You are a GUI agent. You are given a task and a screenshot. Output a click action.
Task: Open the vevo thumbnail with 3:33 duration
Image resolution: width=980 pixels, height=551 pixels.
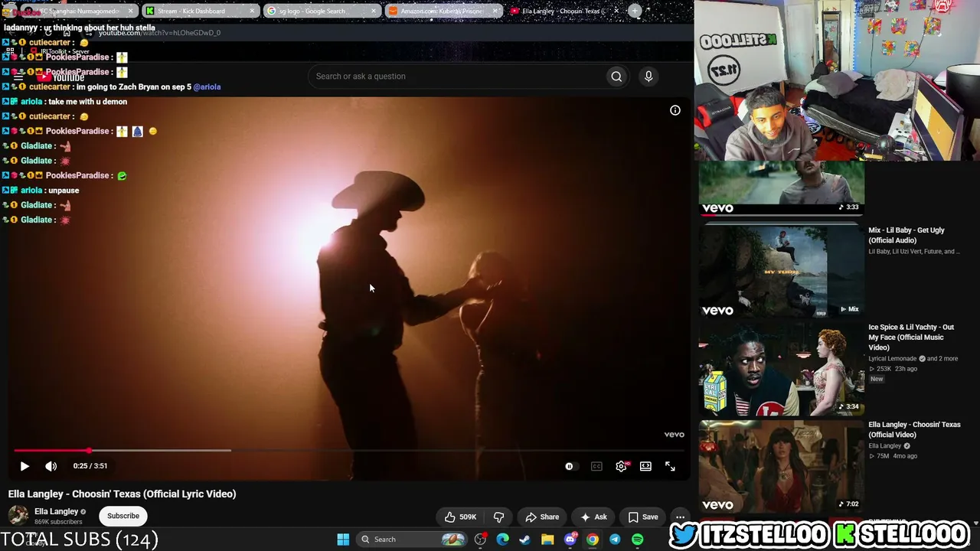[781, 187]
